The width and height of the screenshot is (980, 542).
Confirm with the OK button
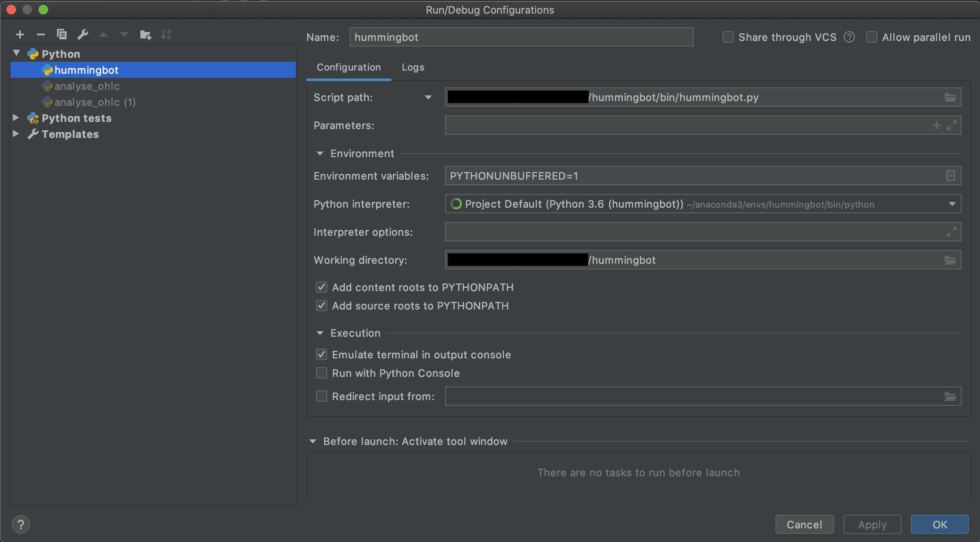coord(940,524)
